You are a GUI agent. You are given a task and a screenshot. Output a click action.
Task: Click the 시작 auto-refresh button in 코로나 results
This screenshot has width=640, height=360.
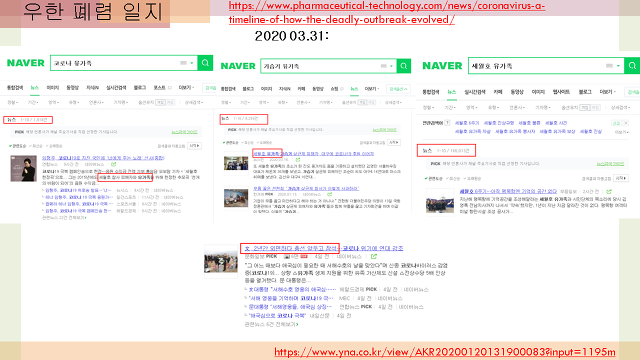tap(195, 146)
